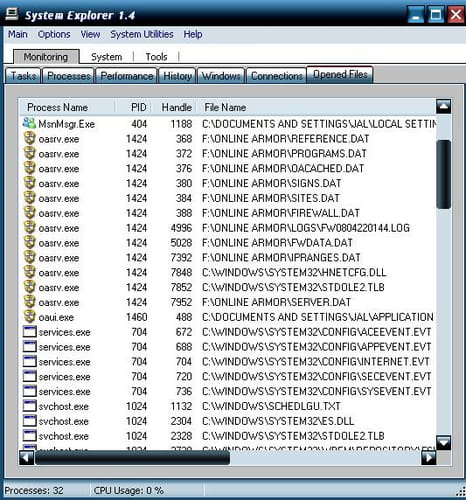Open the Tasks tab
The image size is (466, 500).
click(23, 76)
